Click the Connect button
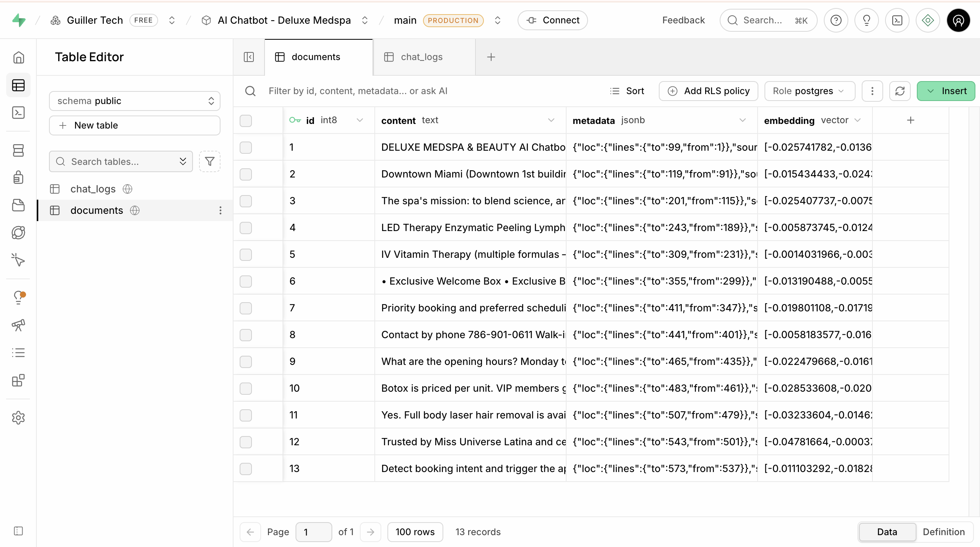This screenshot has height=547, width=980. pyautogui.click(x=552, y=20)
